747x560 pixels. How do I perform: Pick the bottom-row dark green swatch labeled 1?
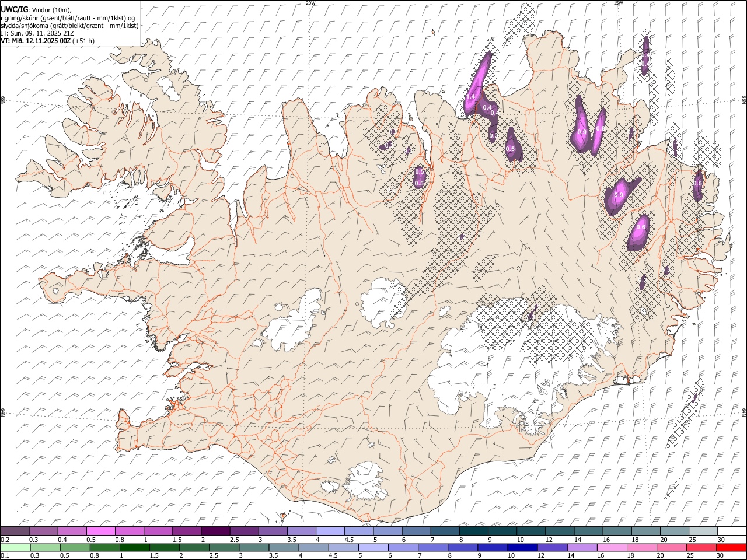(x=135, y=548)
